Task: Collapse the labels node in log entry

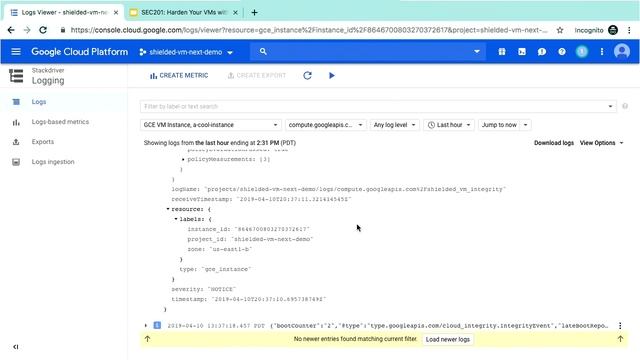Action: pos(176,219)
